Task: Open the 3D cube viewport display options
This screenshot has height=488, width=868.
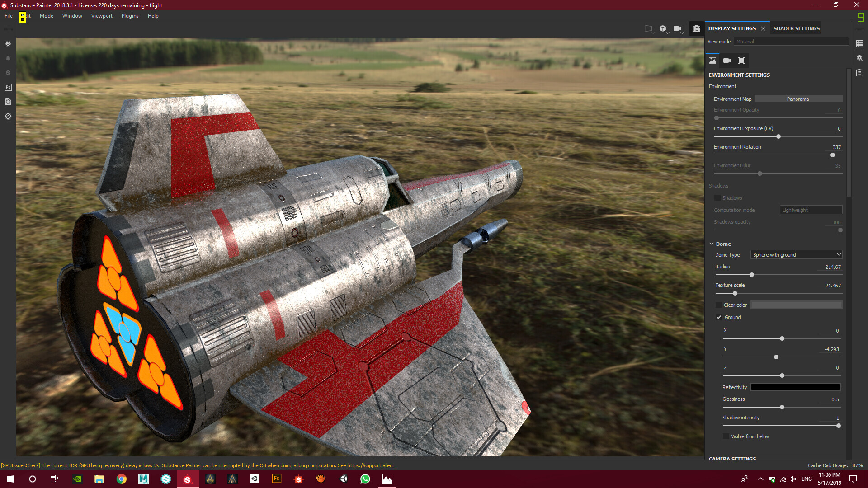Action: [x=663, y=28]
